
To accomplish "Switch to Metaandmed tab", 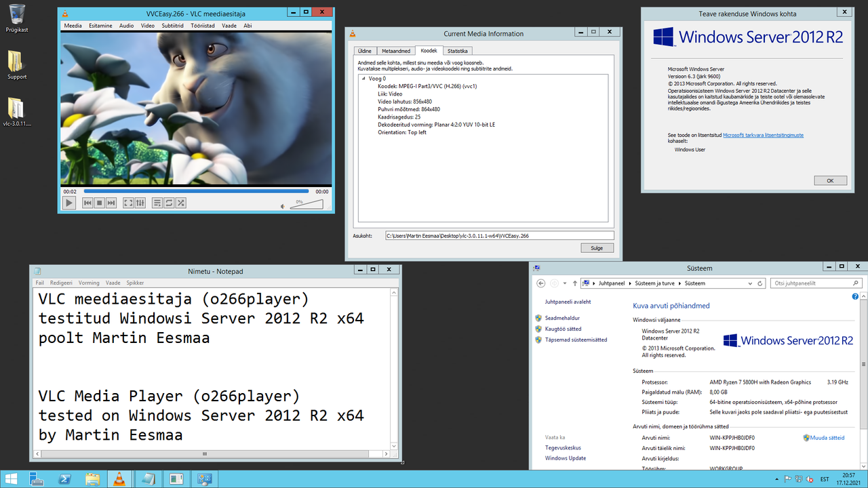I will [396, 51].
